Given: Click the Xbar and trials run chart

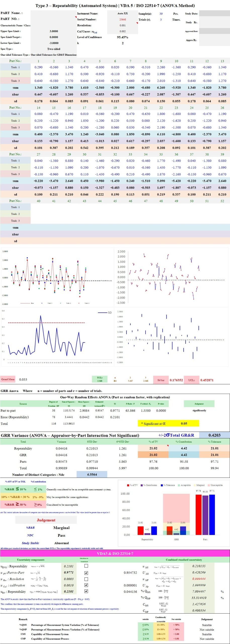Looking at the screenshot, I should coord(57,277).
